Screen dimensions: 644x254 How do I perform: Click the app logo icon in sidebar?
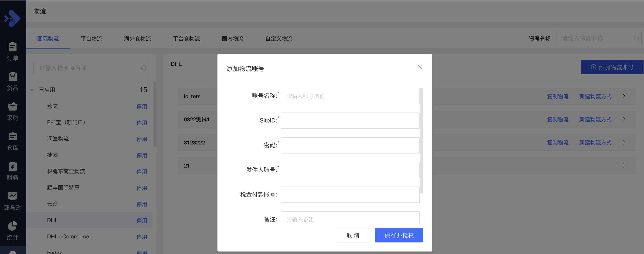click(x=12, y=19)
